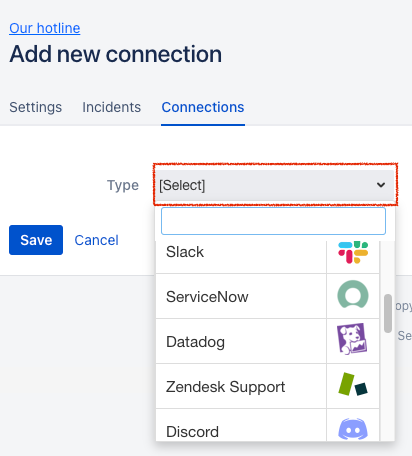Click the dropdown list scrollbar thumb
The image size is (412, 456).
click(x=388, y=313)
